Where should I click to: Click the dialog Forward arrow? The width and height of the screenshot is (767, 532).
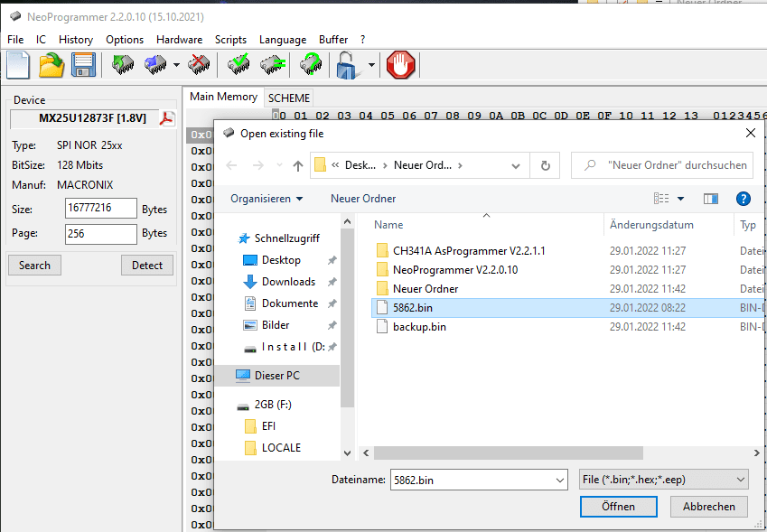[257, 166]
